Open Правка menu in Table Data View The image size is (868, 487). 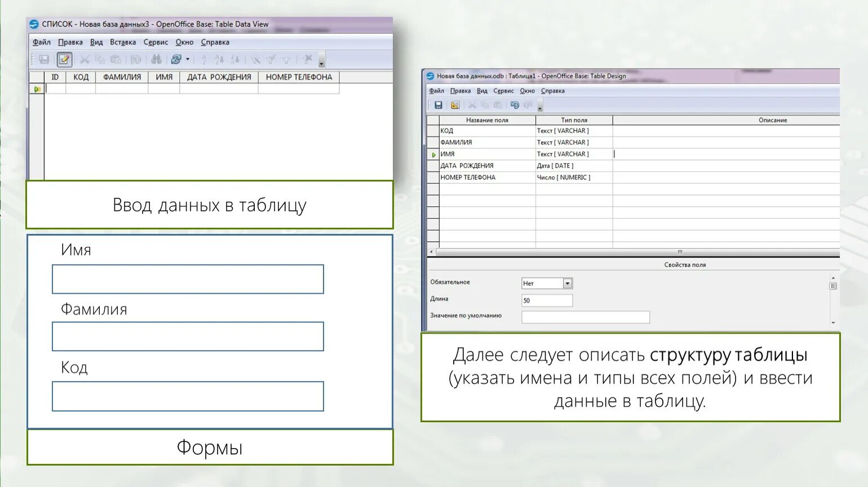click(x=70, y=42)
